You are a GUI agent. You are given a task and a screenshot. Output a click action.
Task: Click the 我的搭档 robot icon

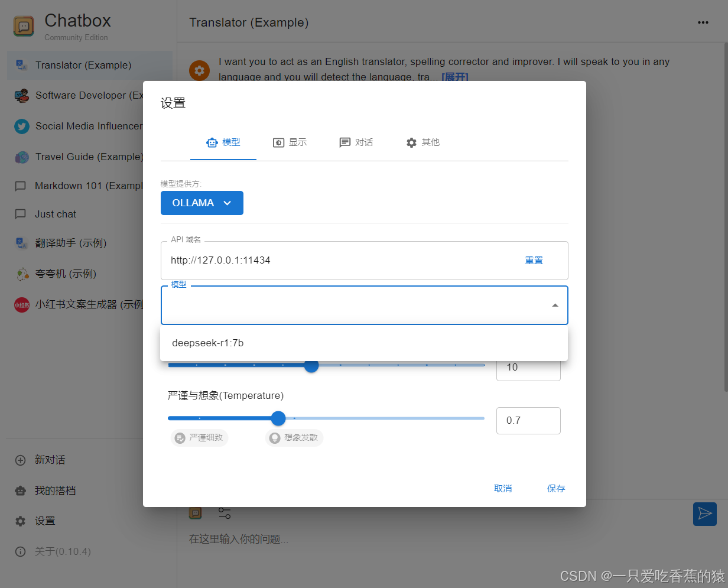coord(20,490)
